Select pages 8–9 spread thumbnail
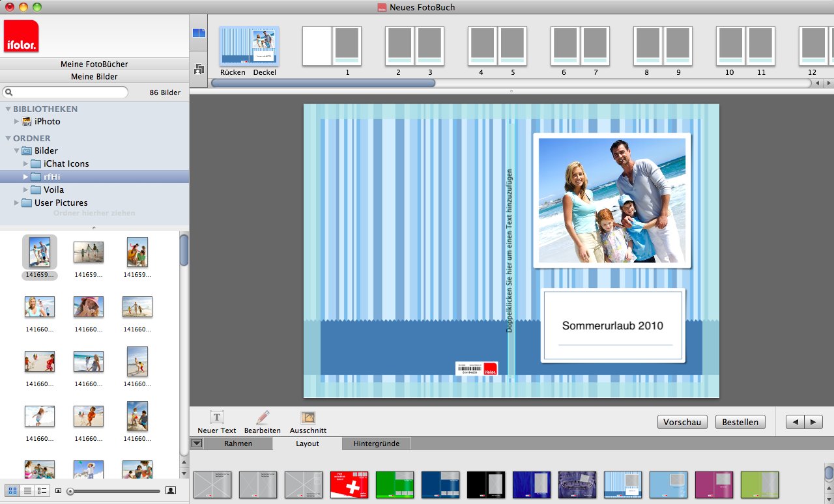The height and width of the screenshot is (504, 834). click(663, 46)
